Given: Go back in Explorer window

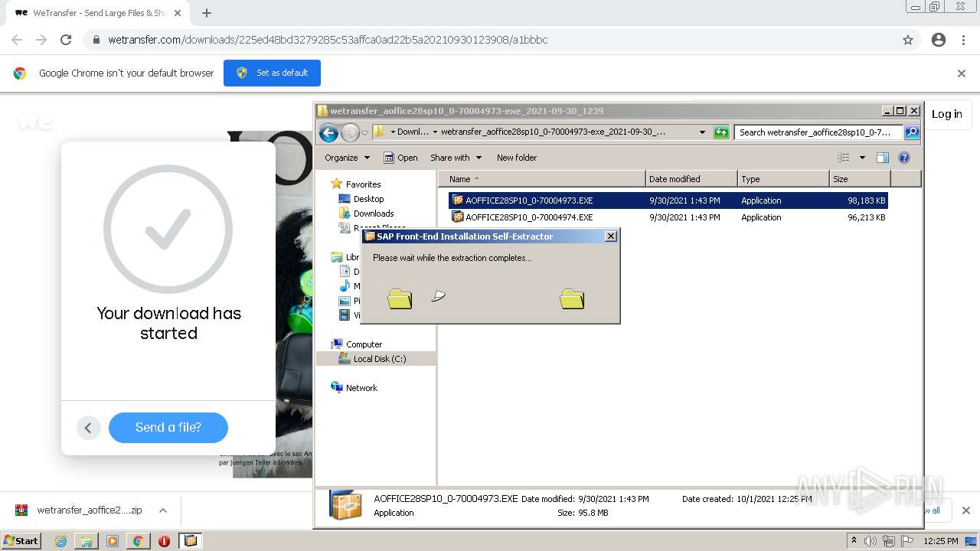Looking at the screenshot, I should click(328, 132).
